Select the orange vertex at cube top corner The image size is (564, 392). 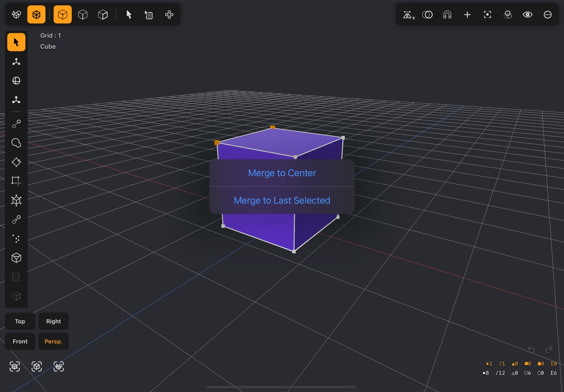(x=273, y=127)
